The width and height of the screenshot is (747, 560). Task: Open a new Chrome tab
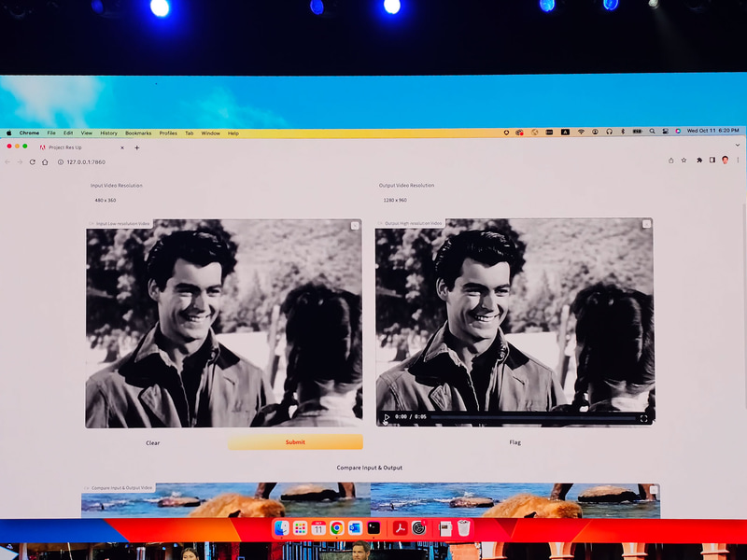point(136,147)
